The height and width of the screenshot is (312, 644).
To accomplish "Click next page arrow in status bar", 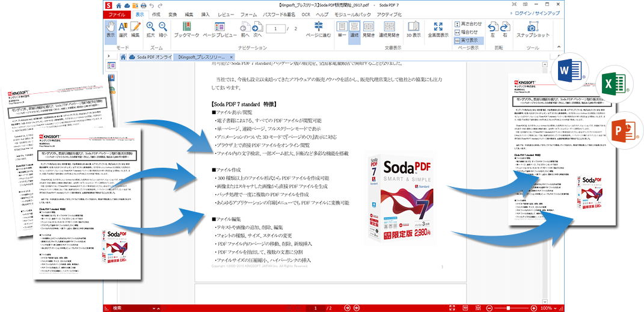I will (x=347, y=308).
